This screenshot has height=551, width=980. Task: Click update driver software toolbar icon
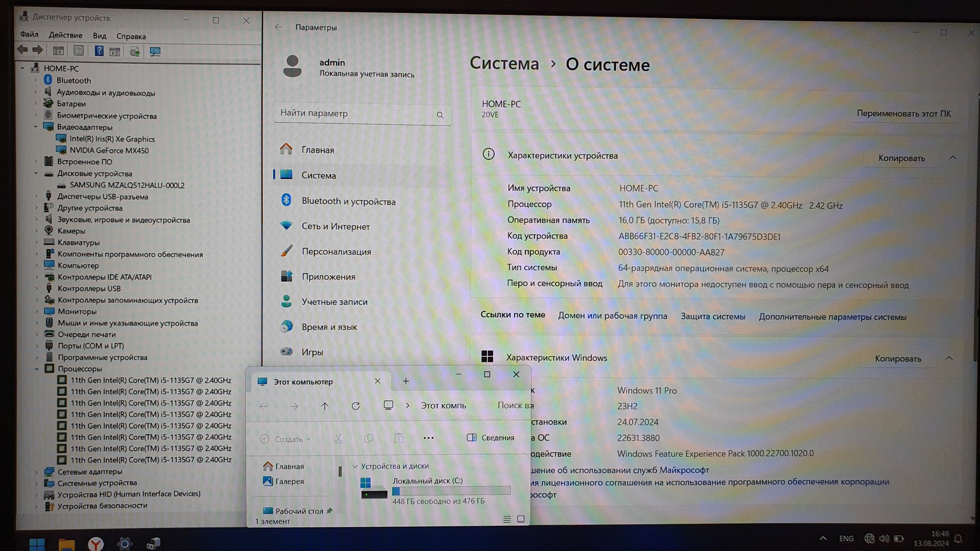135,51
